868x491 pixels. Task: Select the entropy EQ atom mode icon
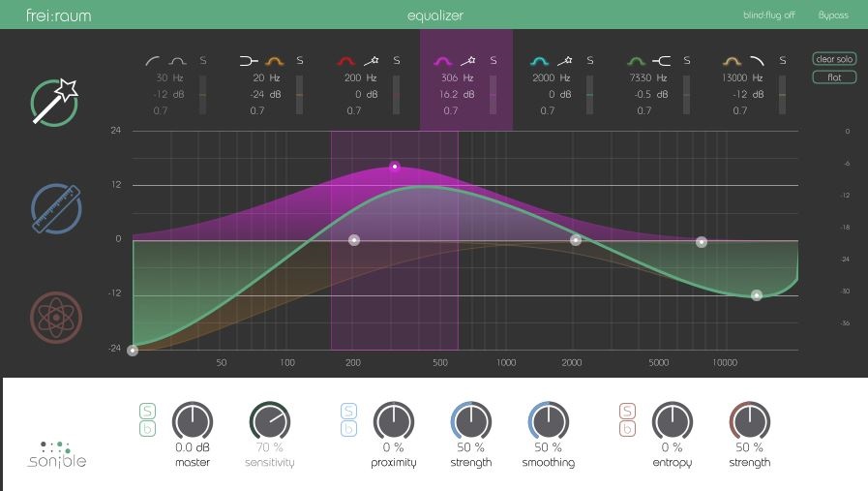tap(56, 318)
